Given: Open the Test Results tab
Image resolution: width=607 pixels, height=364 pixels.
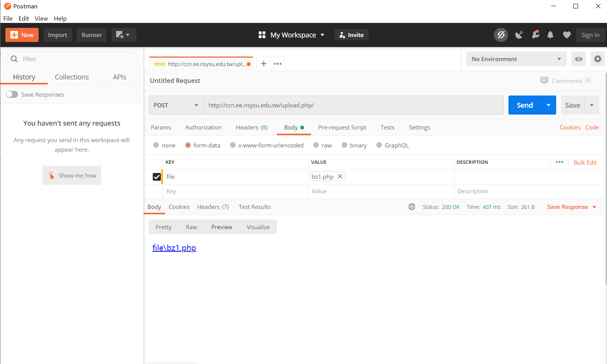Looking at the screenshot, I should pyautogui.click(x=255, y=207).
